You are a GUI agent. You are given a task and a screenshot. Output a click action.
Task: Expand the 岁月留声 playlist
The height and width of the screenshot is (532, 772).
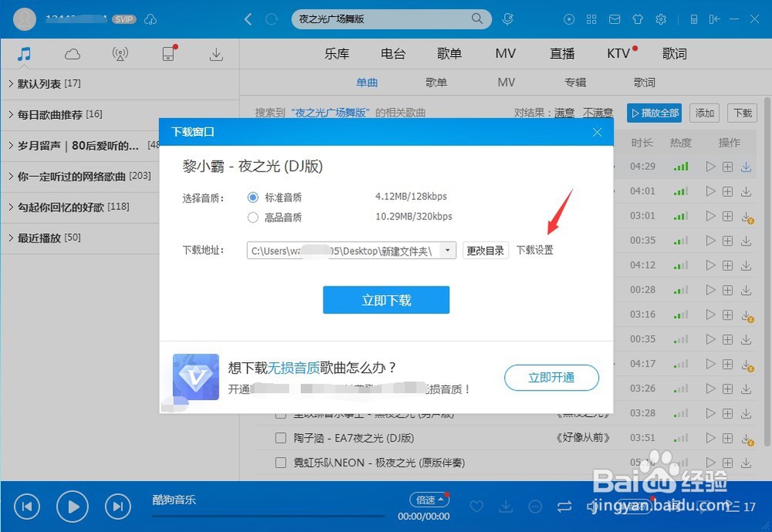(x=11, y=145)
